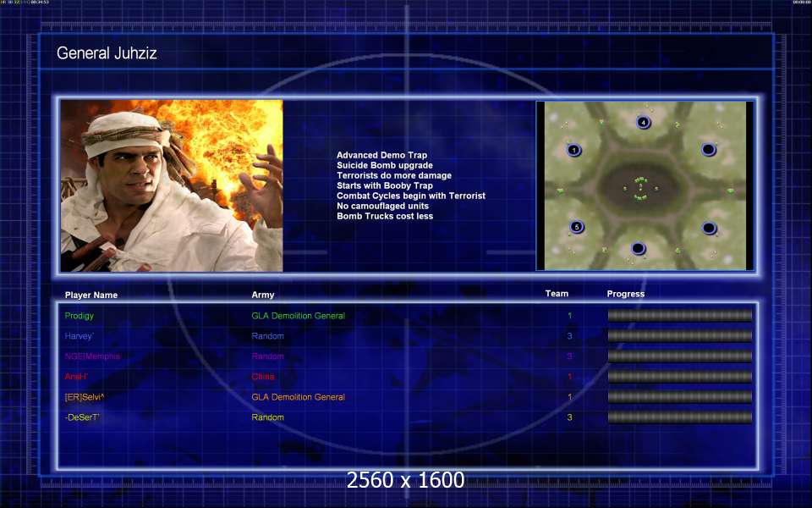This screenshot has height=508, width=812.
Task: Click player name "NGE|Memphis"
Action: (x=92, y=356)
